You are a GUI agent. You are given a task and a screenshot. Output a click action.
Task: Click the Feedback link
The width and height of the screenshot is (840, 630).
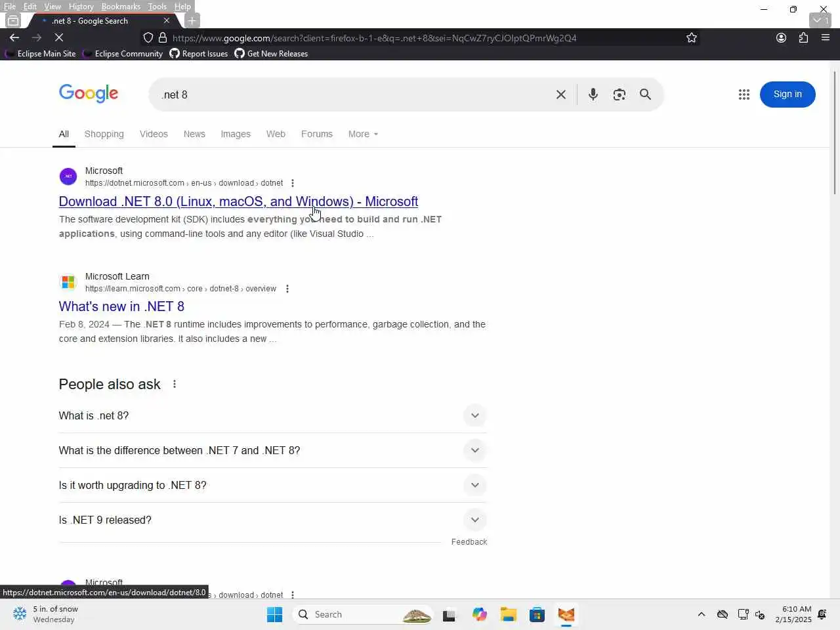point(469,542)
